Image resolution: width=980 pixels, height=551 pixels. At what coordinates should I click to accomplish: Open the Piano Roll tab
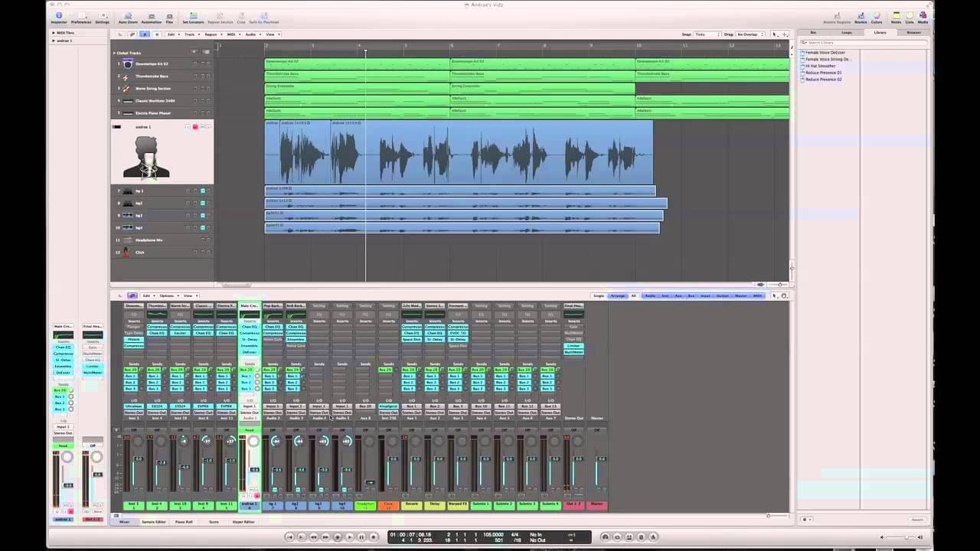coord(184,522)
